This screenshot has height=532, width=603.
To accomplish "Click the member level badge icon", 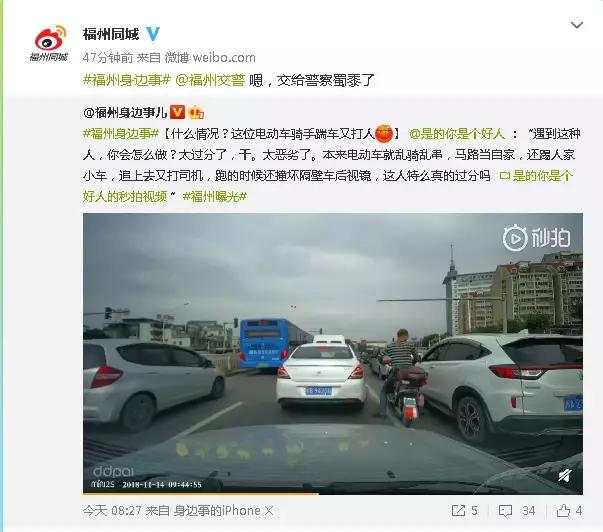I will point(197,113).
